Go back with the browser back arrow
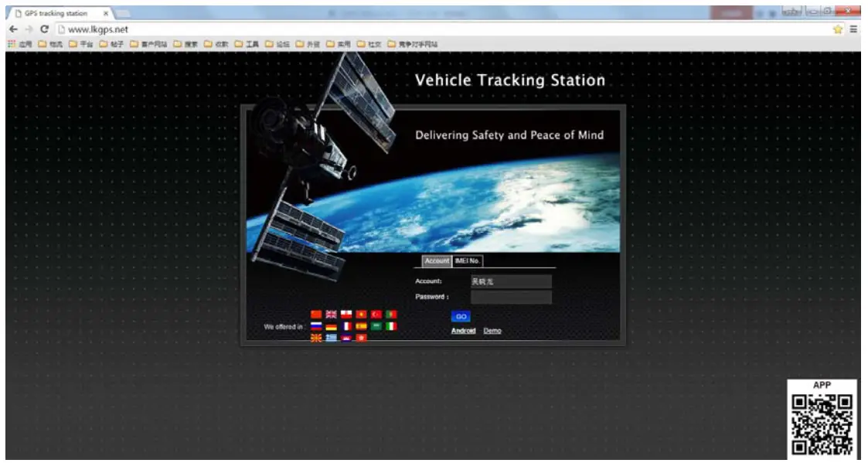 [14, 29]
